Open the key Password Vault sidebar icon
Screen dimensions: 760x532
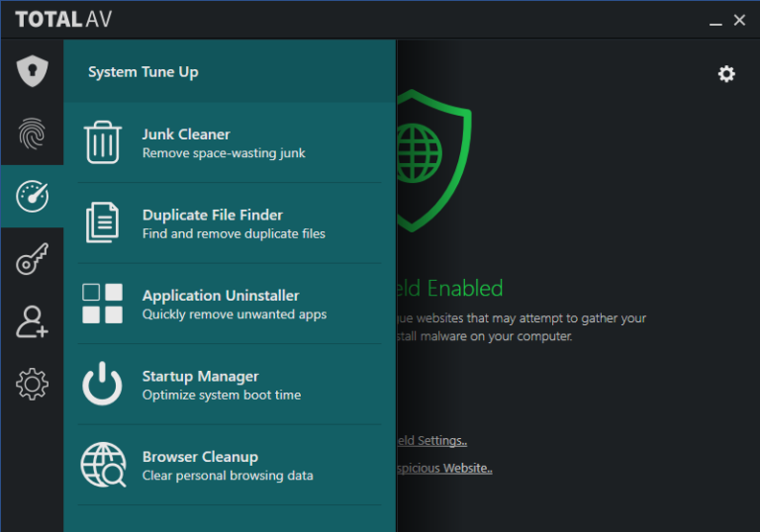click(32, 259)
